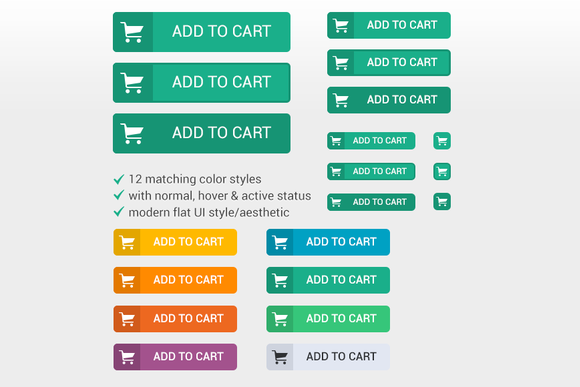Click the checkmark beside 12 matching color styles
Viewport: 580px width, 387px height.
click(119, 179)
